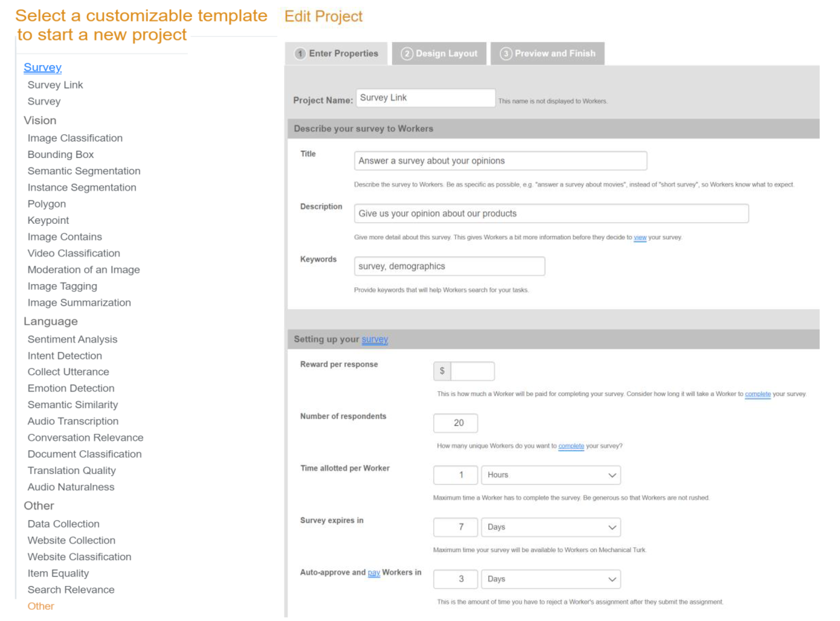The height and width of the screenshot is (621, 840).
Task: Choose the Survey Link template
Action: point(55,85)
